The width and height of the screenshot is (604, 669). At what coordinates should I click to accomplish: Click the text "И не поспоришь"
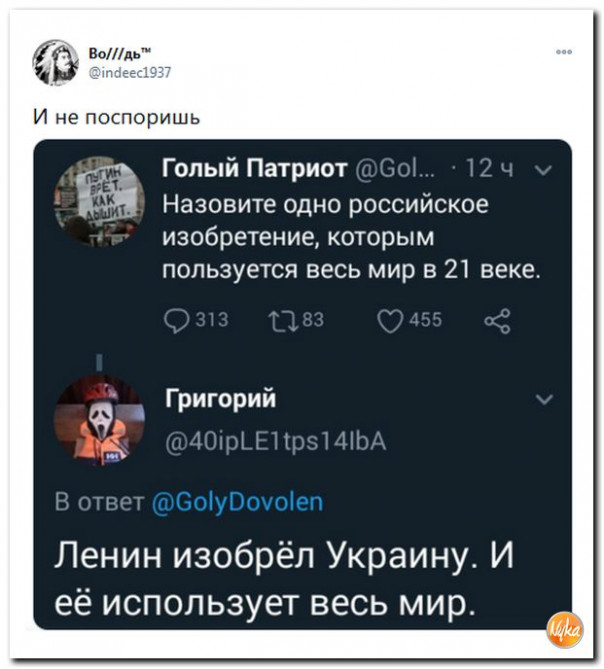[x=118, y=119]
